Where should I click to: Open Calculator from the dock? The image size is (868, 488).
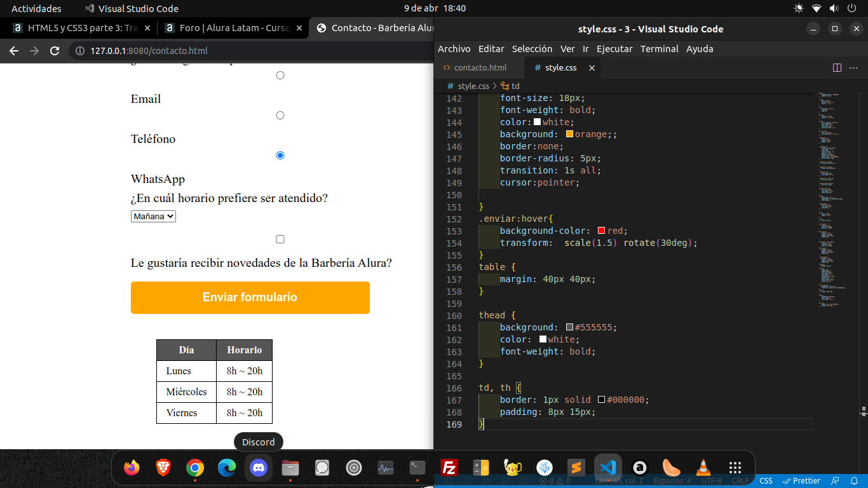coord(481,468)
